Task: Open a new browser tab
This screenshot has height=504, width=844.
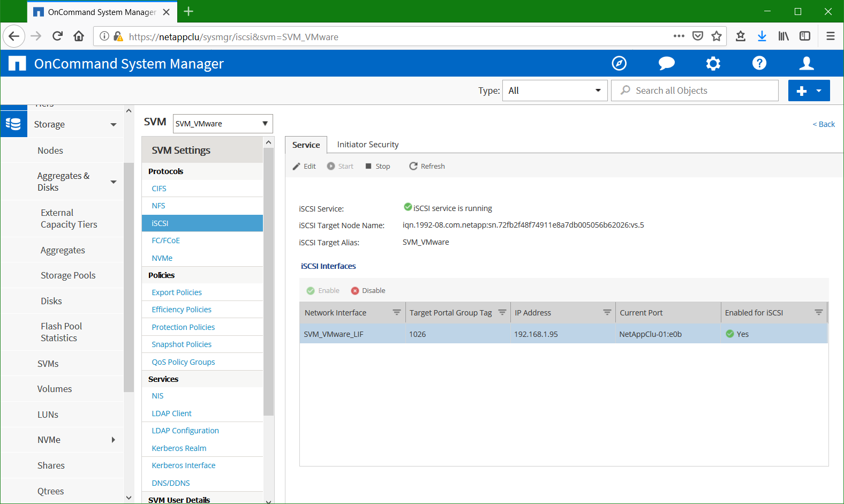Action: (x=189, y=11)
